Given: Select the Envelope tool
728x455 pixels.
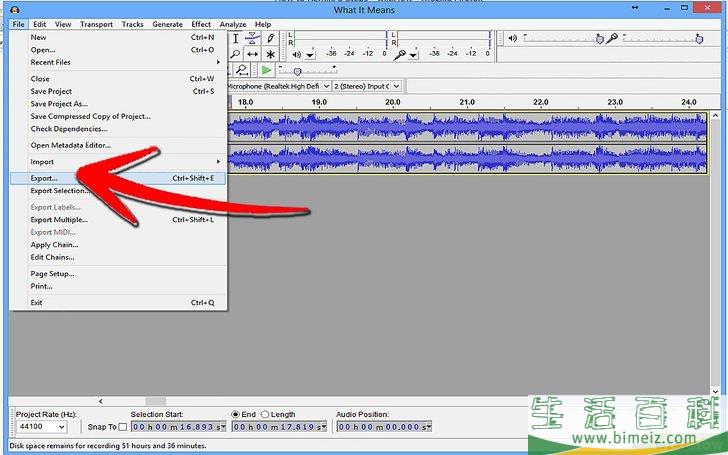Looking at the screenshot, I should click(253, 39).
